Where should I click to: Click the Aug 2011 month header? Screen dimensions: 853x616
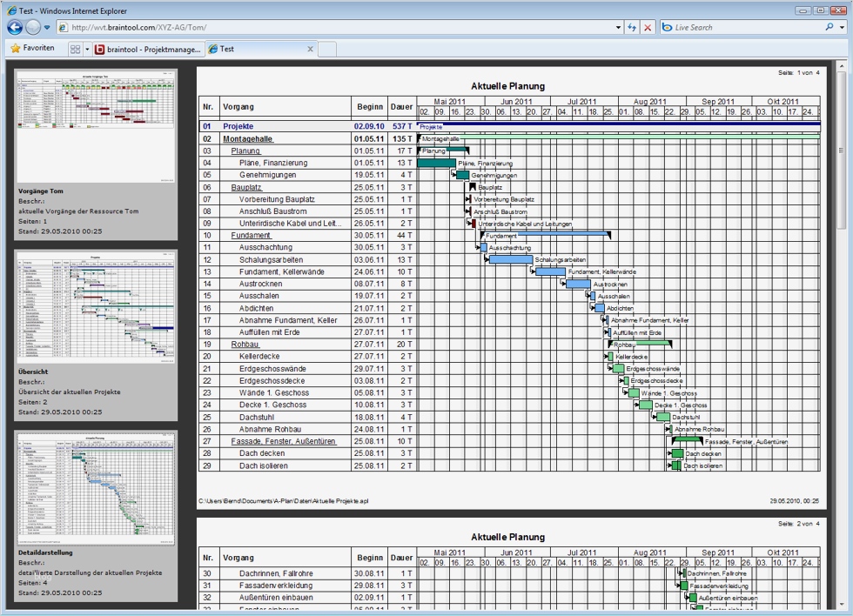pyautogui.click(x=650, y=102)
